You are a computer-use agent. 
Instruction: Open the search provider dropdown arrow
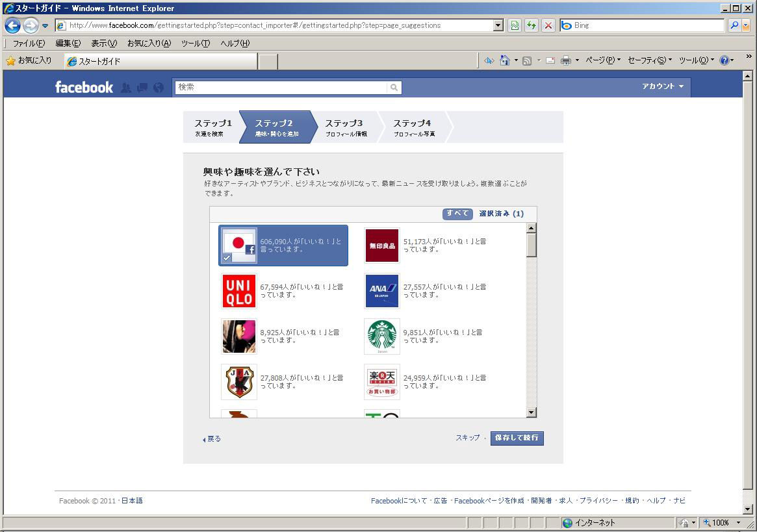point(747,25)
